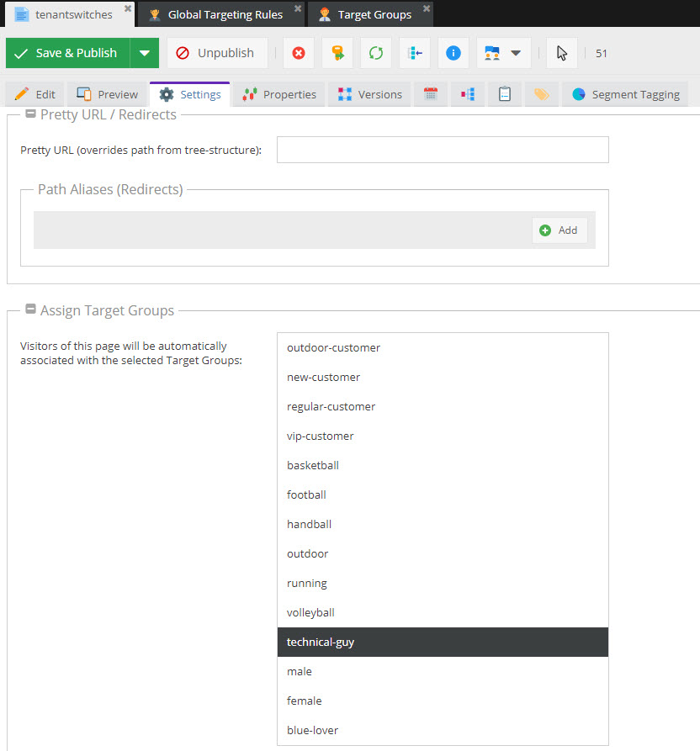Open the orange tag tab icon
700x751 pixels.
click(x=542, y=94)
